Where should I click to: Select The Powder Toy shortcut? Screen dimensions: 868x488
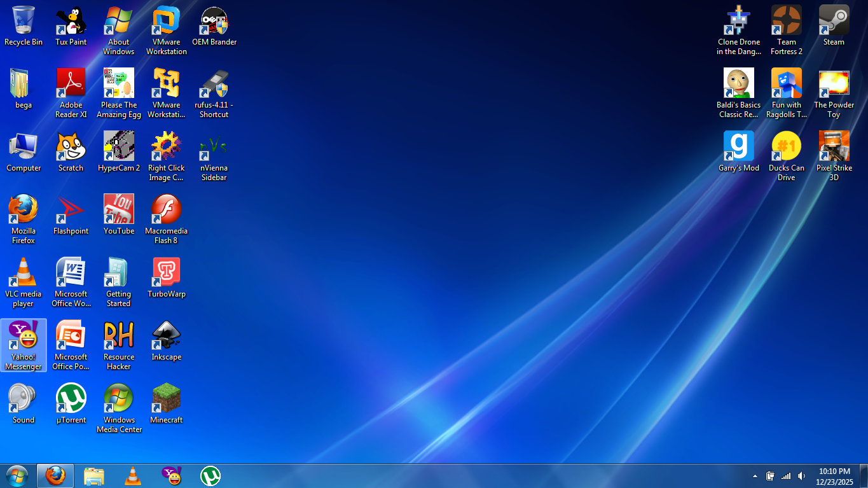click(x=834, y=85)
